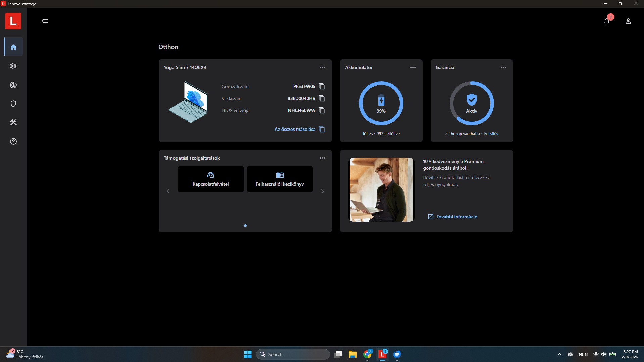Copy the part number 83ED0040HV
The height and width of the screenshot is (362, 644).
tap(321, 98)
